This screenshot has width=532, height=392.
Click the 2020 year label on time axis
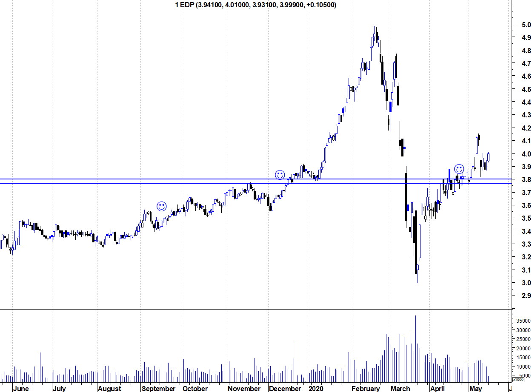tap(316, 389)
